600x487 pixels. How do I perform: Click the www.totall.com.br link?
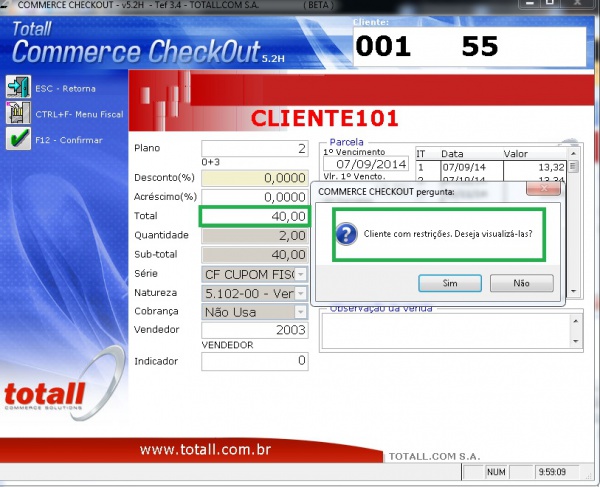pos(205,450)
